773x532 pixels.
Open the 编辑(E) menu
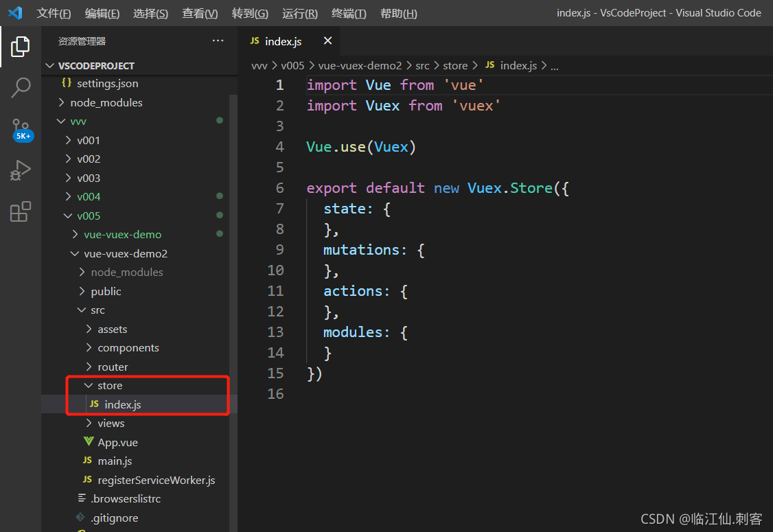[x=102, y=13]
